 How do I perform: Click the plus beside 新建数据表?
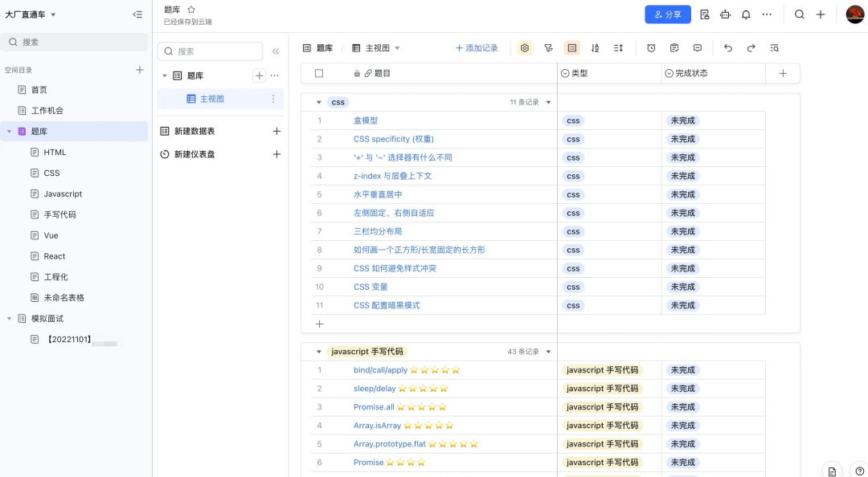click(x=276, y=131)
